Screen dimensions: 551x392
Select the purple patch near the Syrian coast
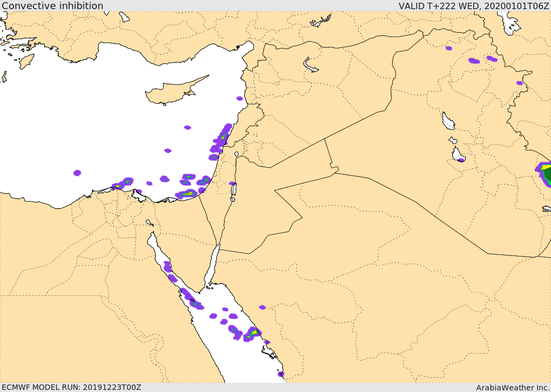(x=239, y=98)
